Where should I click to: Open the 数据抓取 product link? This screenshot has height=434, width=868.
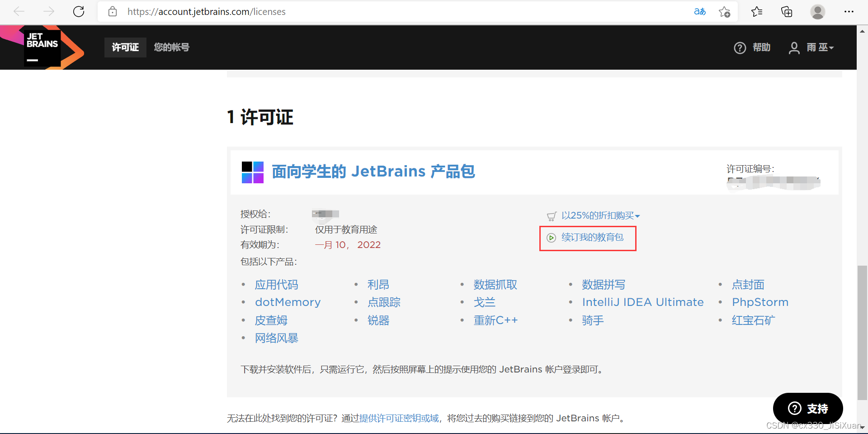point(495,285)
